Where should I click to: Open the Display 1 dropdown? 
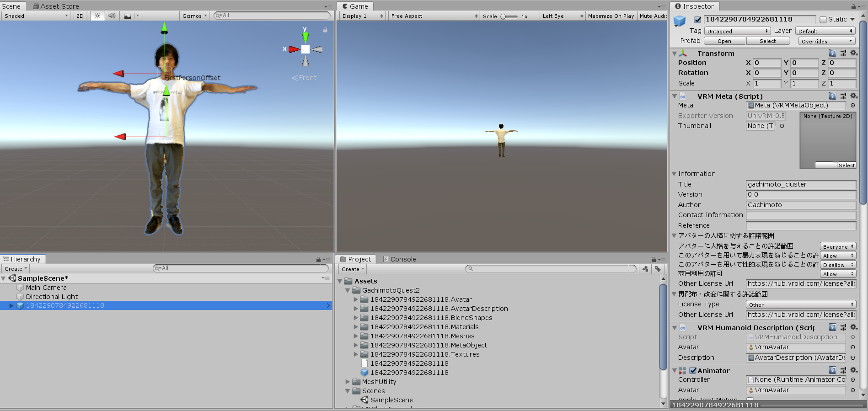[x=362, y=16]
